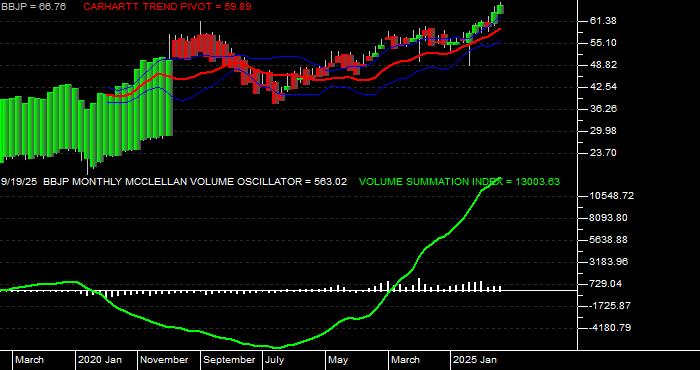Click the 5638.88 oscillator axis value
700x370 pixels.
[609, 240]
